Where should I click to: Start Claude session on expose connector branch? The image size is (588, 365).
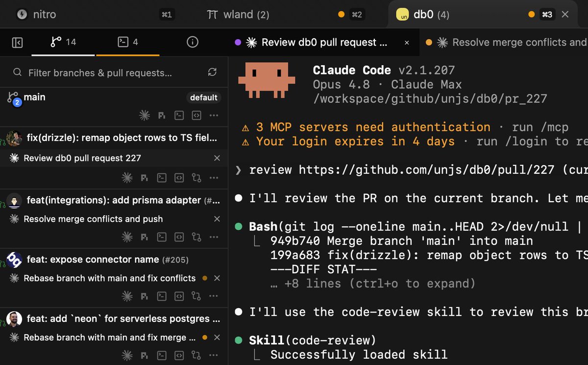(x=127, y=296)
